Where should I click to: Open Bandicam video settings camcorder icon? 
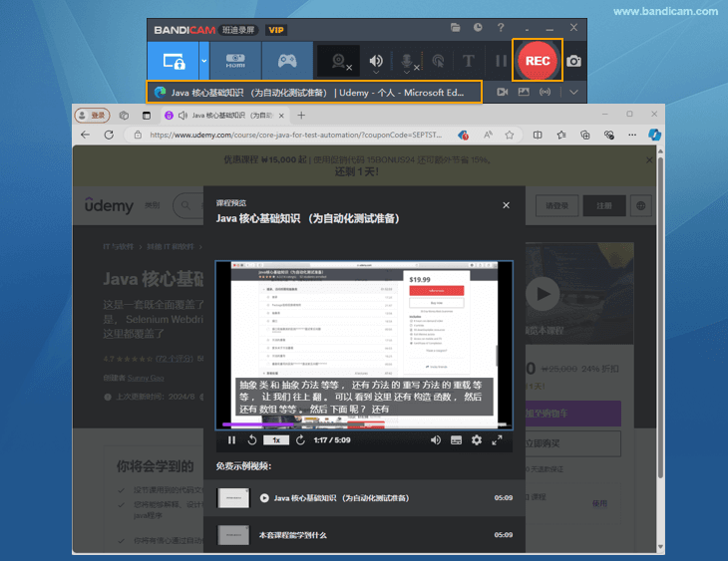(503, 92)
